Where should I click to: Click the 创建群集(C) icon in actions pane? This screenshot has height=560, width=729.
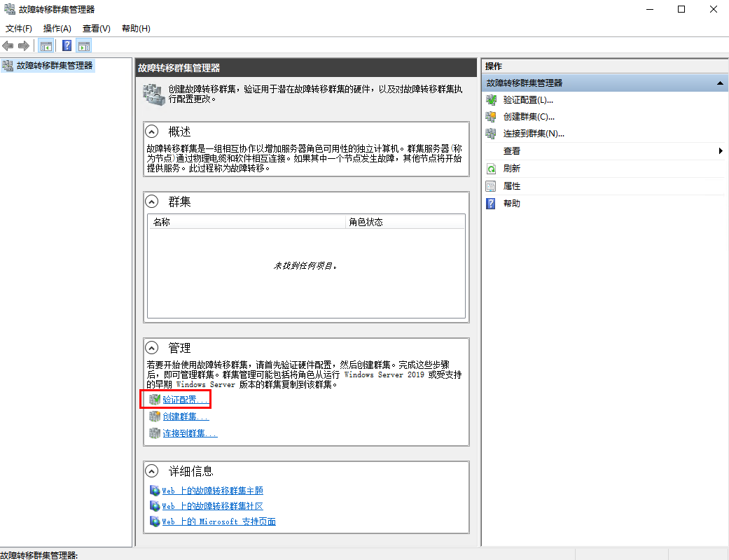point(491,117)
